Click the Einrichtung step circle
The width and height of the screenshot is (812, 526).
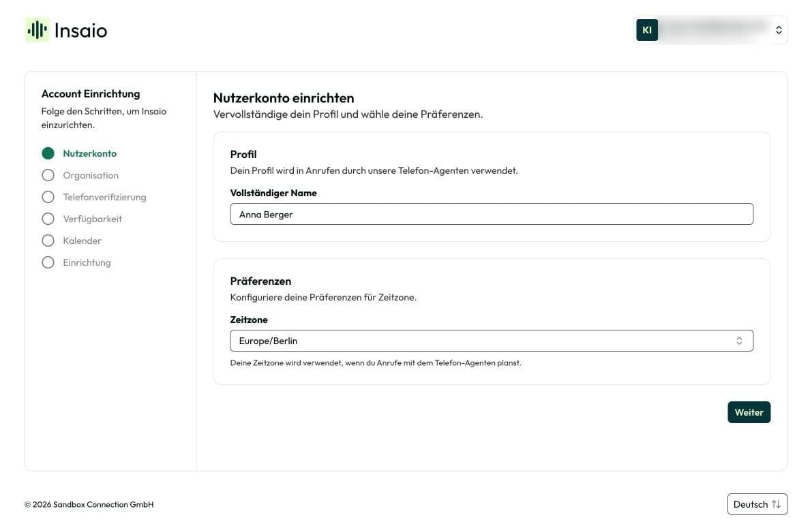pyautogui.click(x=48, y=262)
